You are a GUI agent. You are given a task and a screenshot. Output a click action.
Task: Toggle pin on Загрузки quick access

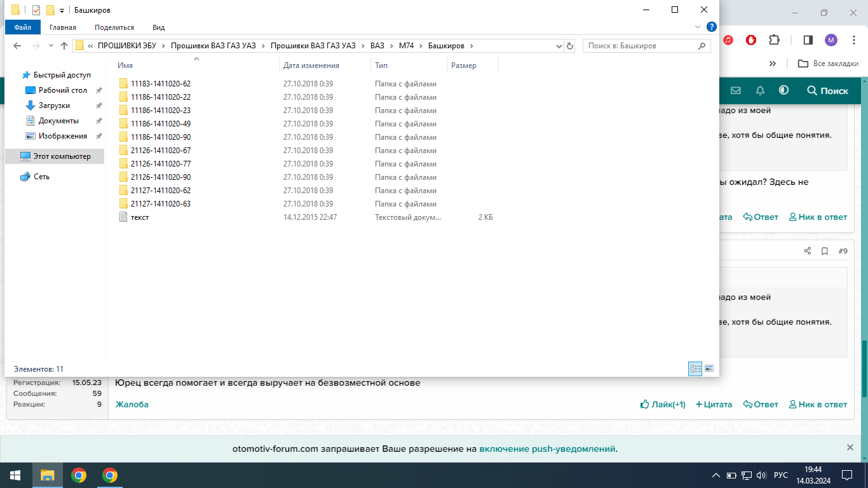(x=98, y=105)
